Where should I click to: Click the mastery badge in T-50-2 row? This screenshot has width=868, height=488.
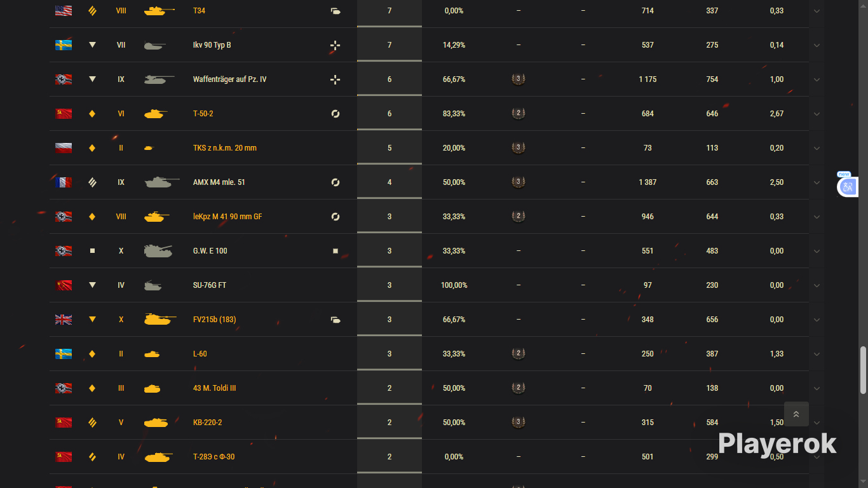(519, 114)
